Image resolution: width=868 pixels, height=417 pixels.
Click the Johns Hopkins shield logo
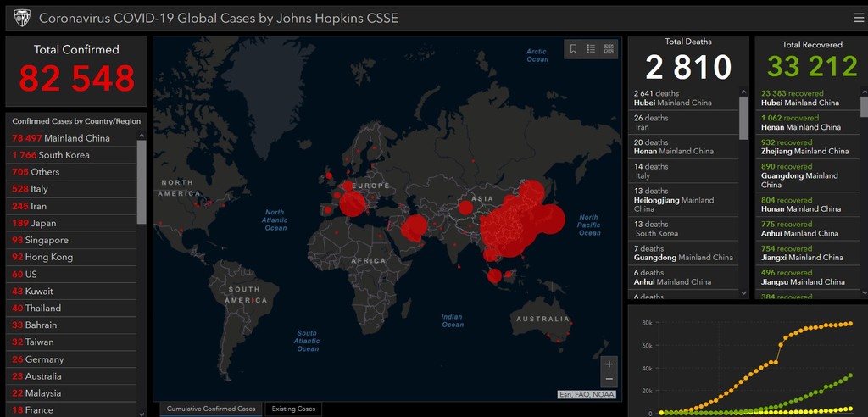point(22,19)
